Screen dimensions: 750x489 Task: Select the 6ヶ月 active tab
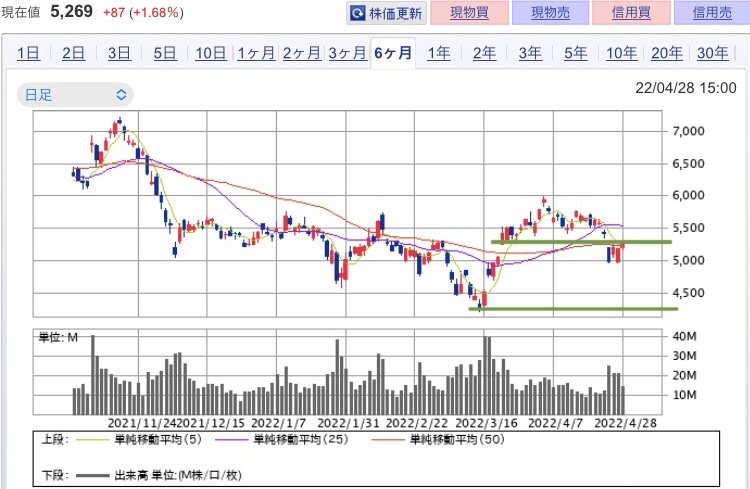tap(393, 53)
